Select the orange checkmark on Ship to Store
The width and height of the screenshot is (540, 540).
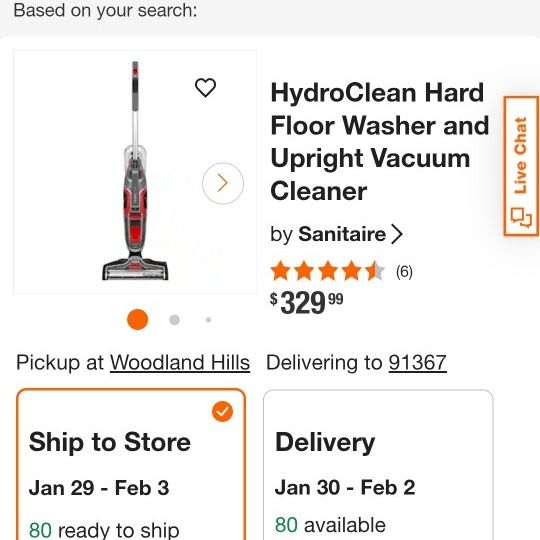point(222,411)
